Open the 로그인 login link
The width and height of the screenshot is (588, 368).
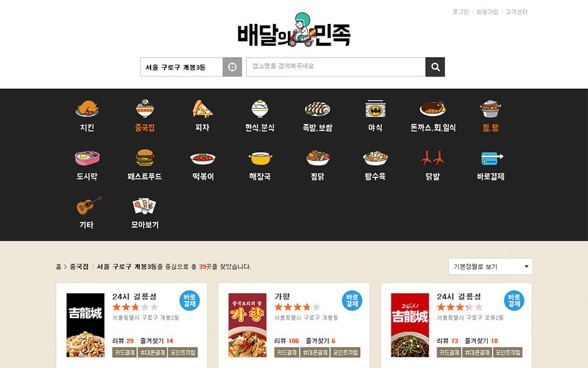[x=461, y=12]
